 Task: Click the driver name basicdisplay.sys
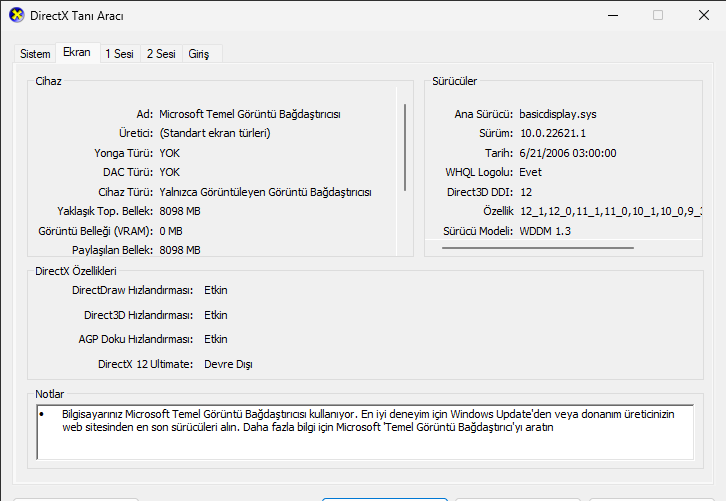click(558, 114)
